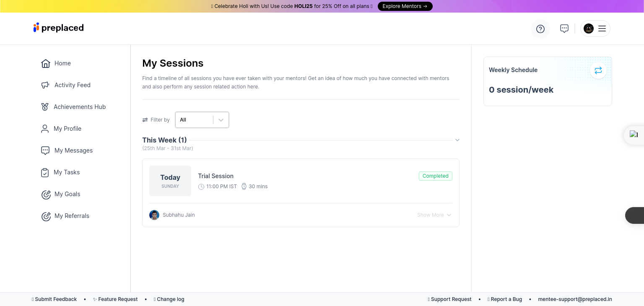Navigate to My Goals
The image size is (644, 306).
67,194
